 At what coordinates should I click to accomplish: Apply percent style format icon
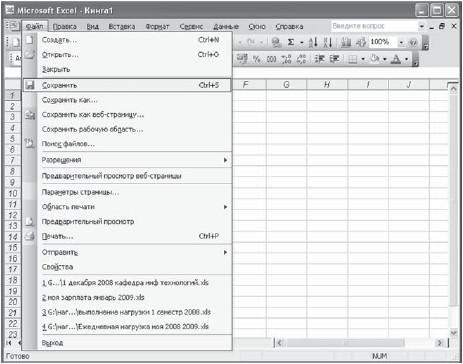click(x=256, y=59)
